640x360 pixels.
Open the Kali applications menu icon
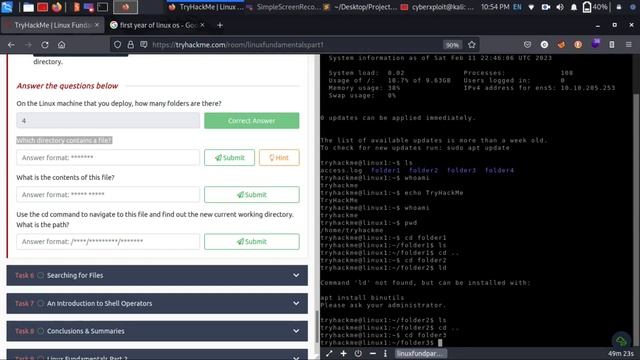click(x=7, y=7)
